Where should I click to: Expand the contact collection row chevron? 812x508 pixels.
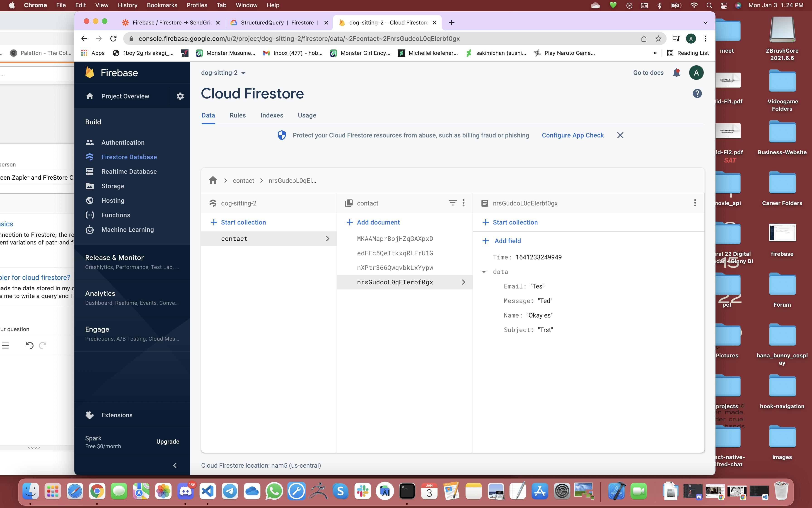[327, 239]
